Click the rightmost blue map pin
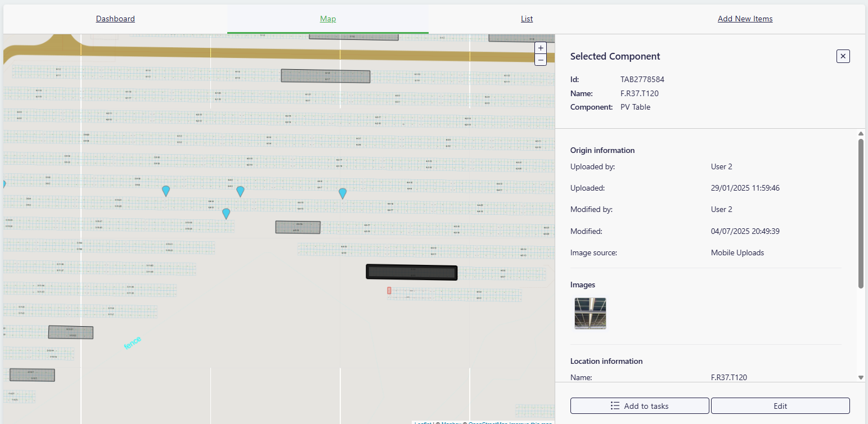Image resolution: width=868 pixels, height=424 pixels. tap(343, 193)
